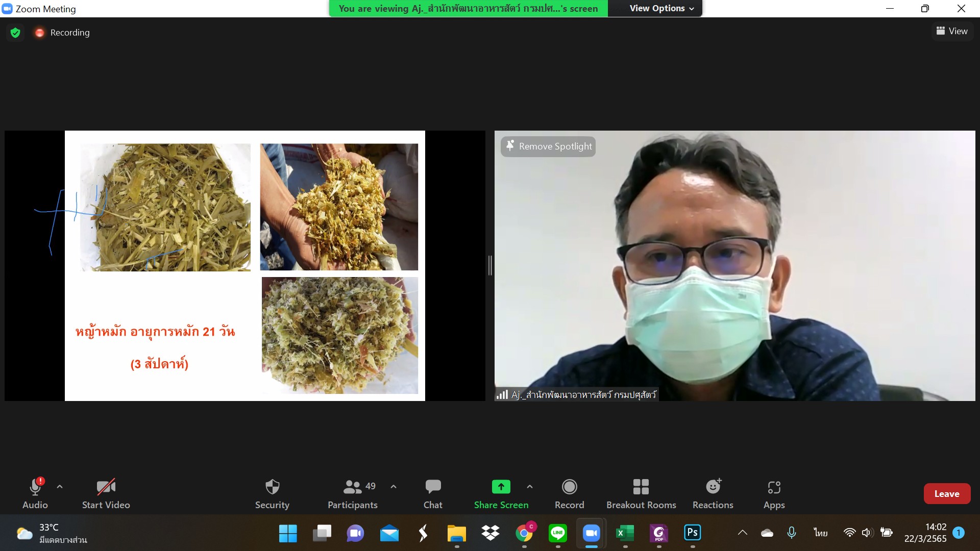This screenshot has height=551, width=980.
Task: Click Zoom Meeting title bar icon
Action: tap(7, 9)
